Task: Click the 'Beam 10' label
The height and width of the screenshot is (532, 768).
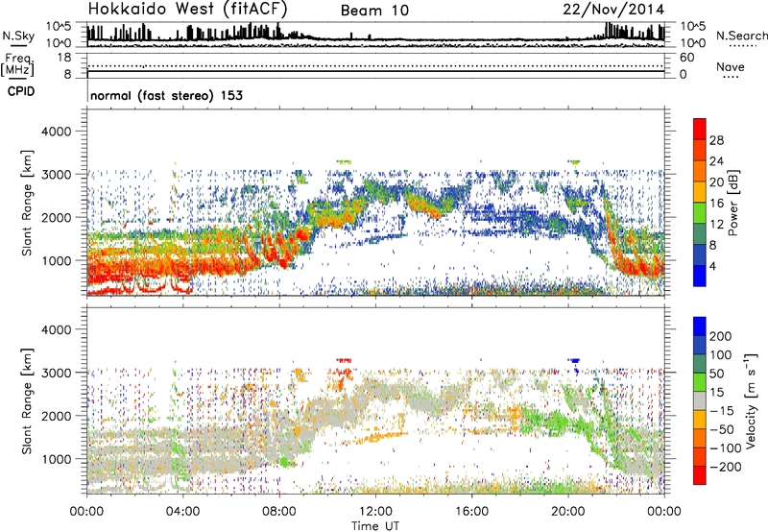Action: tap(374, 11)
